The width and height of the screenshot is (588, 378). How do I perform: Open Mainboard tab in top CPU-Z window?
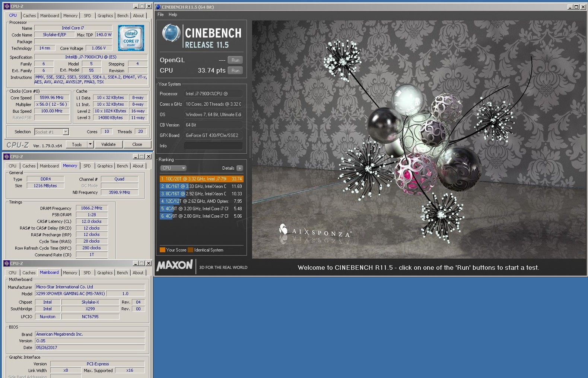point(50,16)
